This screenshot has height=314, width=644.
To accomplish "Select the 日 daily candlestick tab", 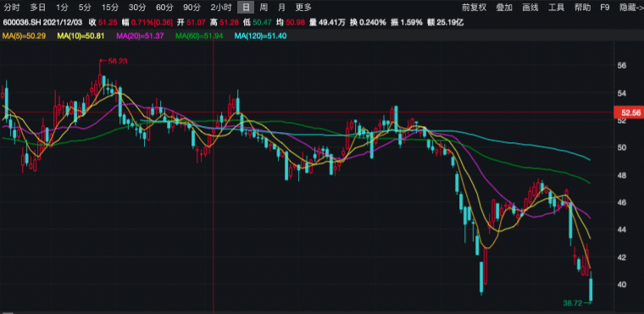I will 246,7.
